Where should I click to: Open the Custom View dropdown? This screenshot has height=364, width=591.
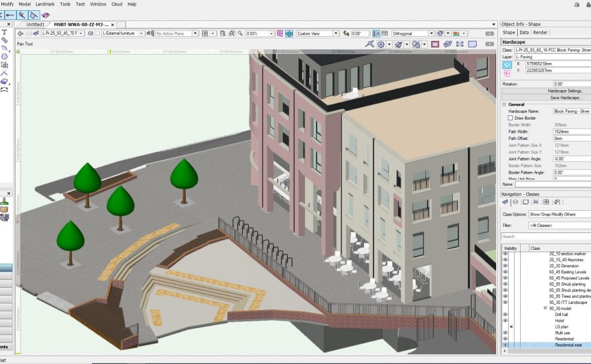[x=318, y=34]
